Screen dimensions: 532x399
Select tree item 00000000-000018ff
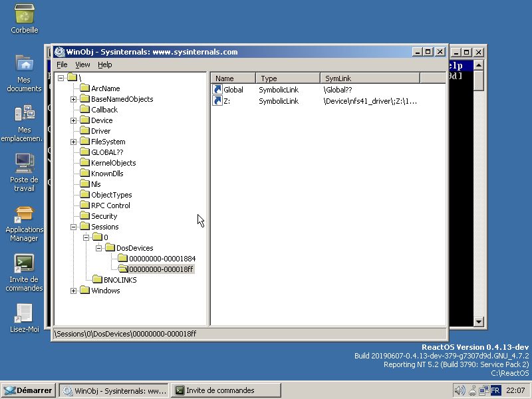pos(161,269)
